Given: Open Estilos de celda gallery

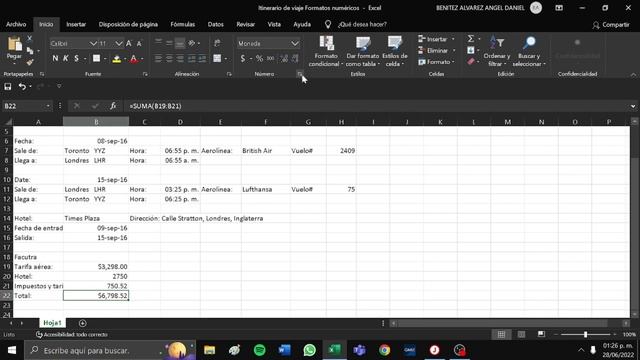Looking at the screenshot, I should click(x=395, y=51).
